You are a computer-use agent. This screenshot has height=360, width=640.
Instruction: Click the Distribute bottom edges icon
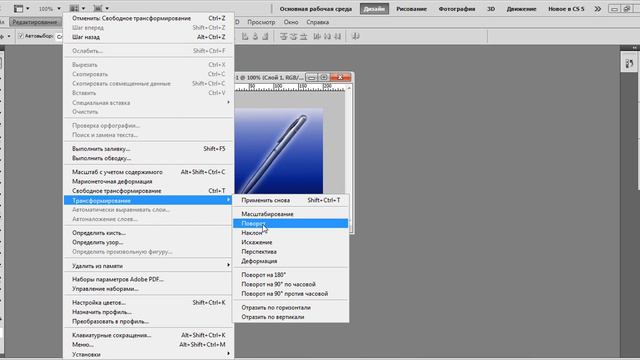point(303,36)
